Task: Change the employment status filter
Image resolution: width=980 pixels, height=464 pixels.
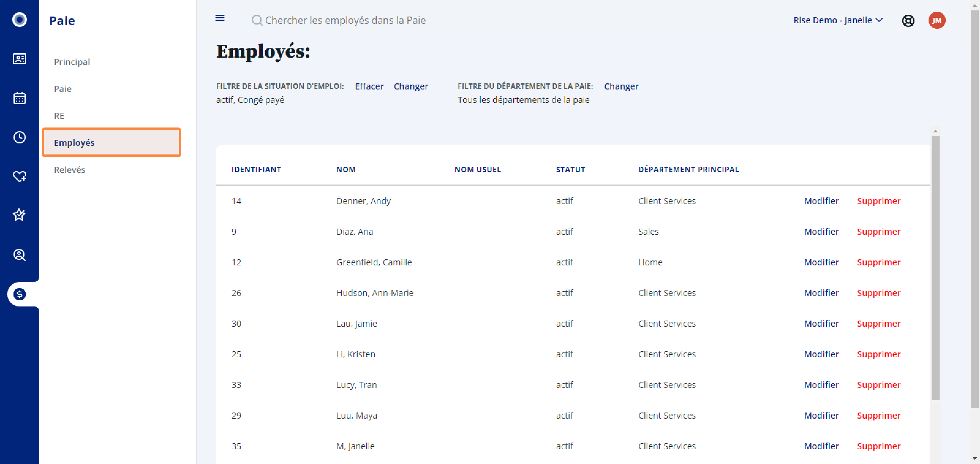Action: (x=411, y=86)
